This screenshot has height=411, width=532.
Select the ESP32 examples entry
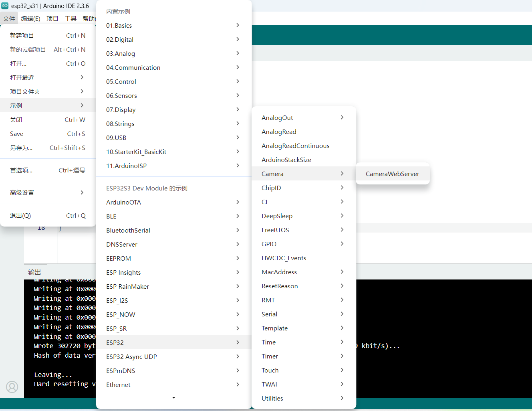(174, 342)
